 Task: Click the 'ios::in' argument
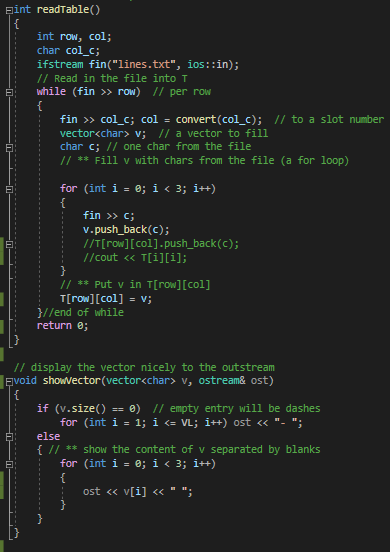(x=208, y=64)
